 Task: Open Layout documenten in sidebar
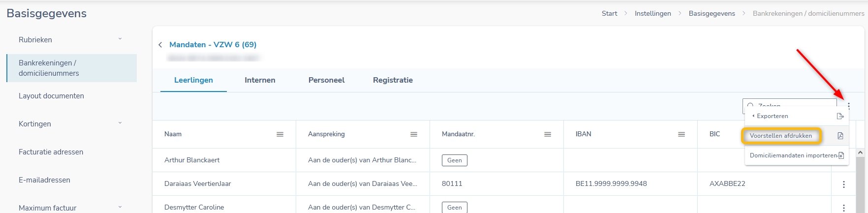51,96
